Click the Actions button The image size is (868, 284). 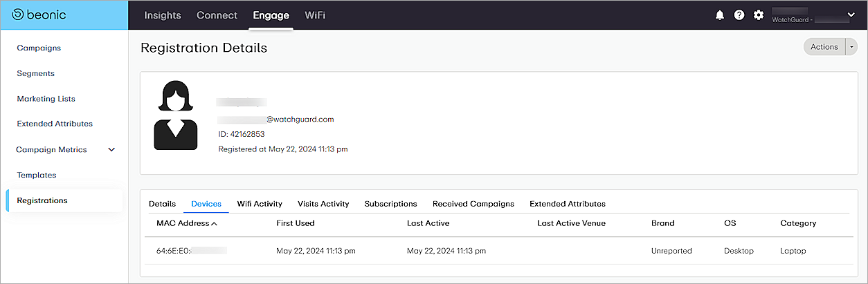click(x=824, y=47)
